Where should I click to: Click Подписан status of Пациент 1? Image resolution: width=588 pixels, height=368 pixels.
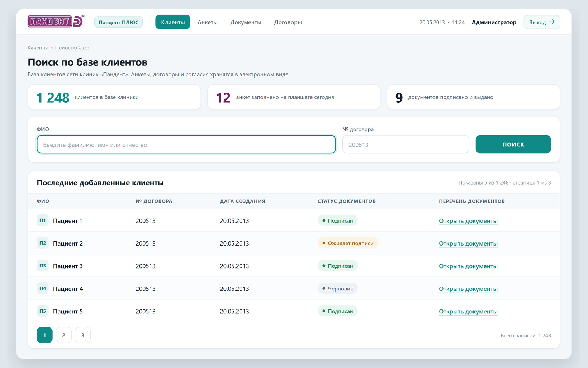click(338, 220)
